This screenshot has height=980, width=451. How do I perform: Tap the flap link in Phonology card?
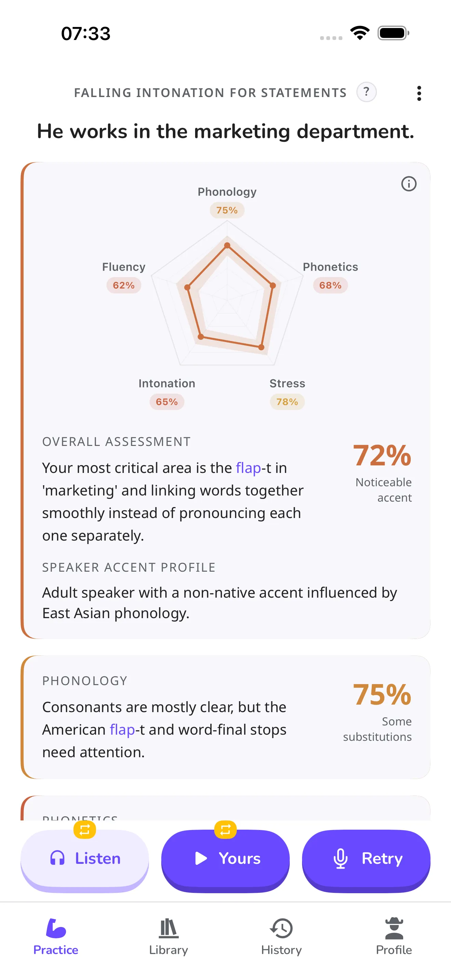coord(122,730)
